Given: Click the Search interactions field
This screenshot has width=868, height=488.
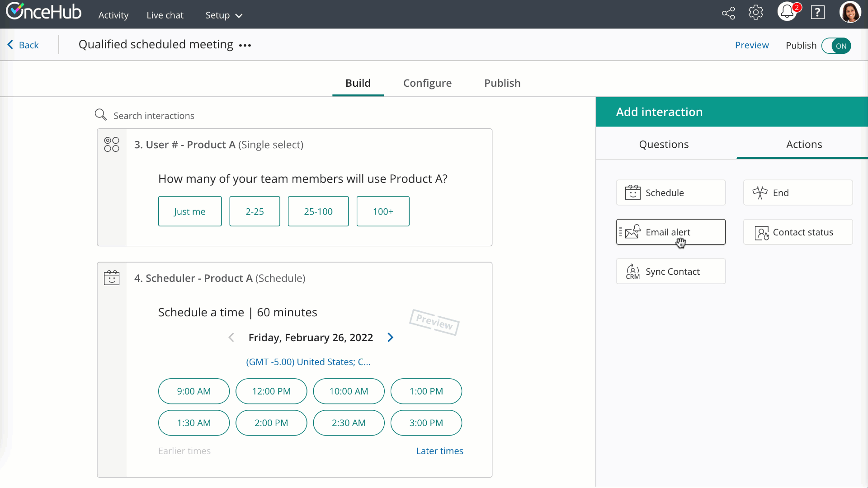Looking at the screenshot, I should (x=154, y=116).
